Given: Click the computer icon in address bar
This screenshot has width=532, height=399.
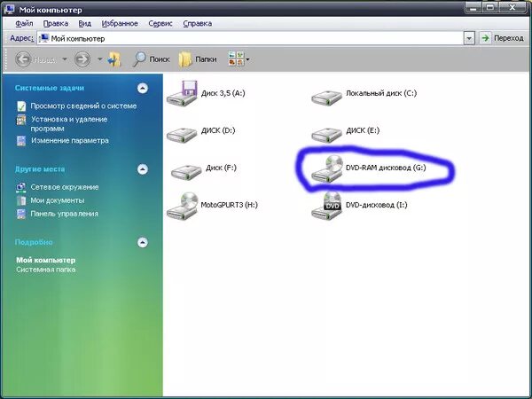Looking at the screenshot, I should tap(44, 38).
